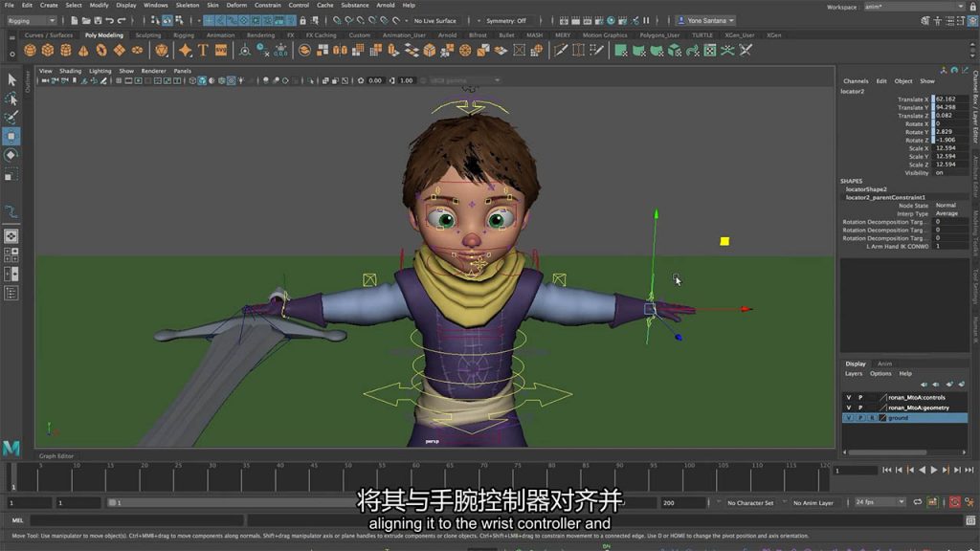Click the Open Scene folder icon
Viewport: 980px width, 551px height.
click(85, 21)
